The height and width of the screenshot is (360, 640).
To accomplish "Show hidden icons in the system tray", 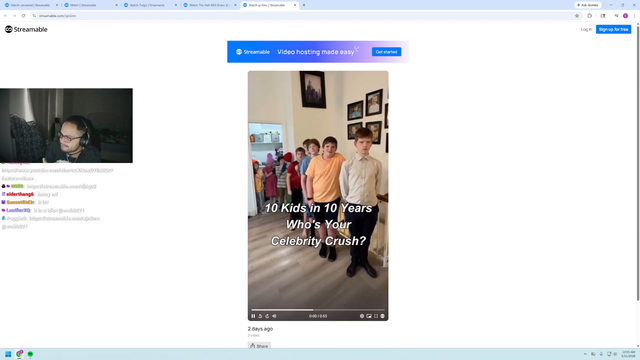I will 585,354.
